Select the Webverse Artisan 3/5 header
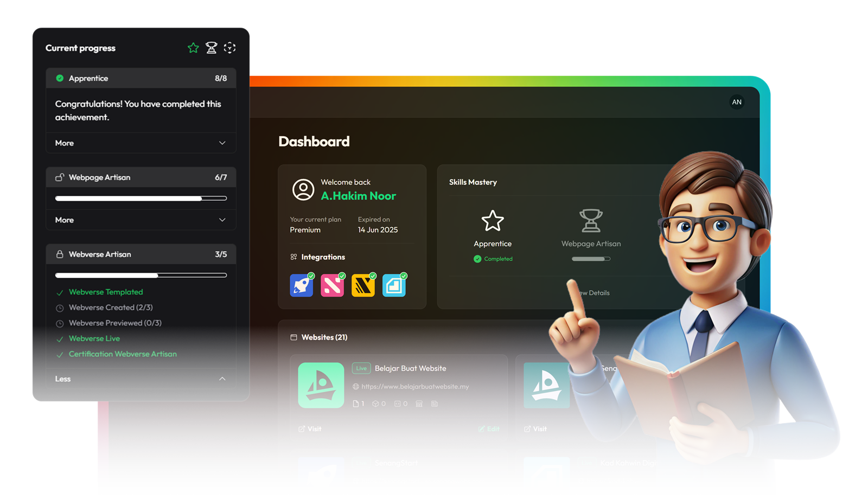This screenshot has height=499, width=868. (x=141, y=254)
